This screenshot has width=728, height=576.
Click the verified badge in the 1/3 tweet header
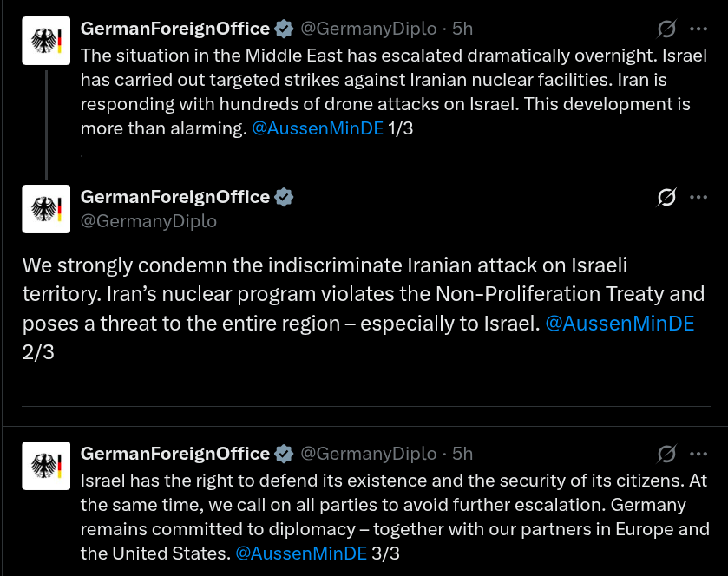tap(284, 29)
